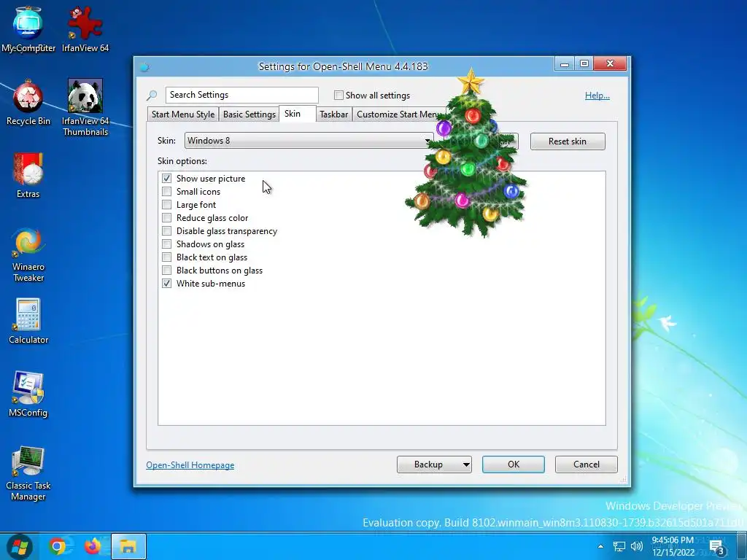Switch to the Taskbar tab
The height and width of the screenshot is (560, 747).
(x=333, y=114)
